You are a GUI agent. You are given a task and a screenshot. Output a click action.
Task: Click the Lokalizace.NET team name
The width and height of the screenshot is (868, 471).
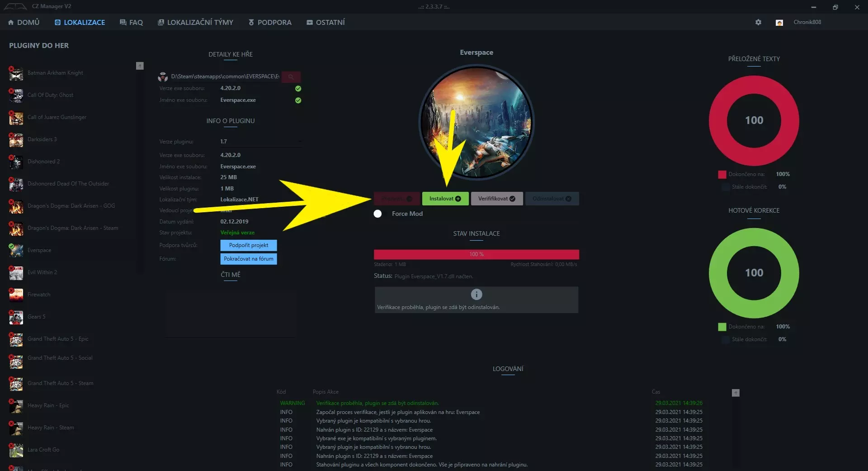pyautogui.click(x=239, y=200)
